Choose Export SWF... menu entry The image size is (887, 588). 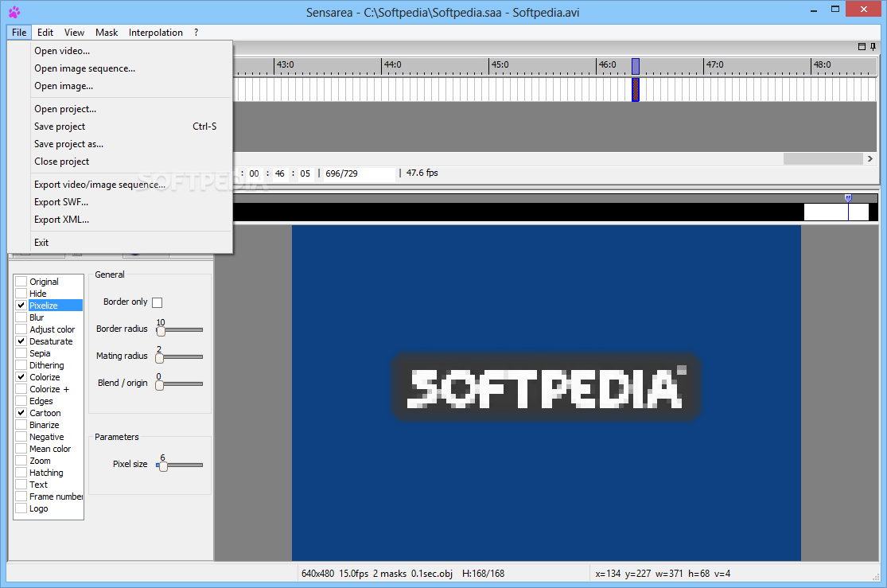click(120, 201)
